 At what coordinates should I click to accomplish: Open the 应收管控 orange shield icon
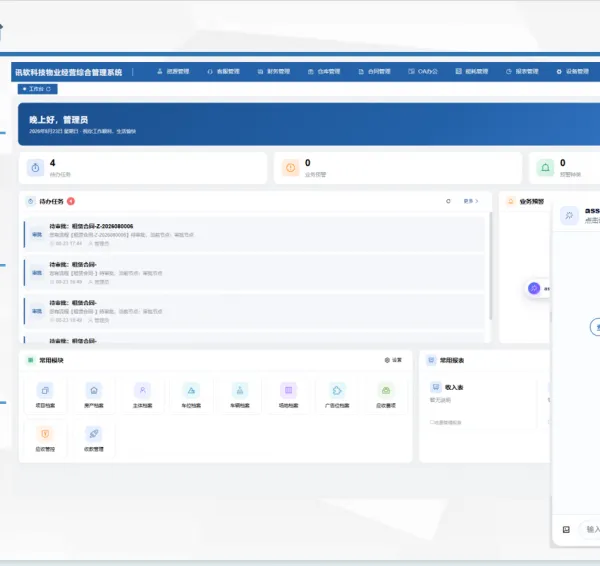tap(45, 434)
